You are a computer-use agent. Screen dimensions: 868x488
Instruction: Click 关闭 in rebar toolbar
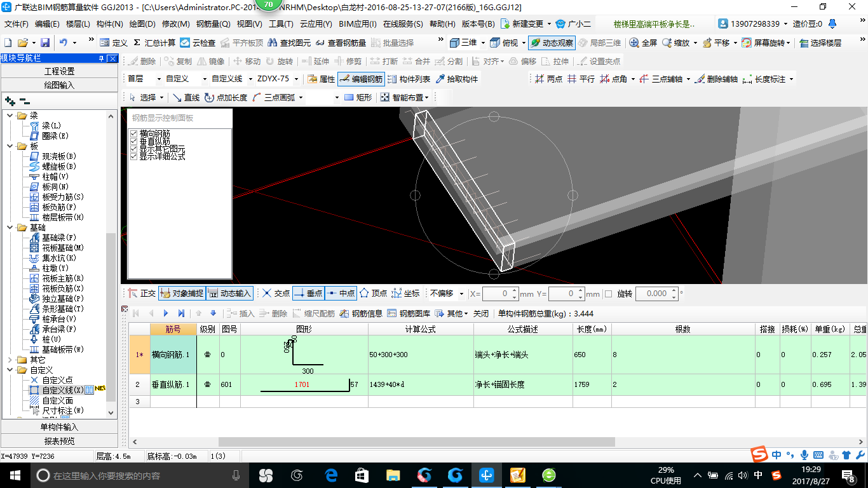point(481,313)
